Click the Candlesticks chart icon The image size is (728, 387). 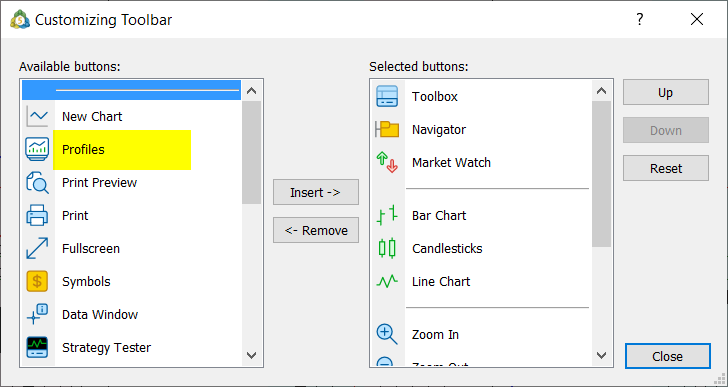tap(387, 248)
